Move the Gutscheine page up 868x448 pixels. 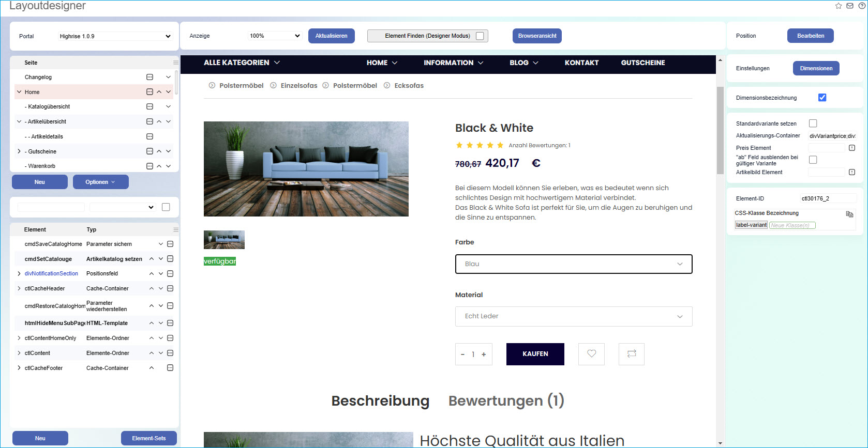pyautogui.click(x=159, y=151)
